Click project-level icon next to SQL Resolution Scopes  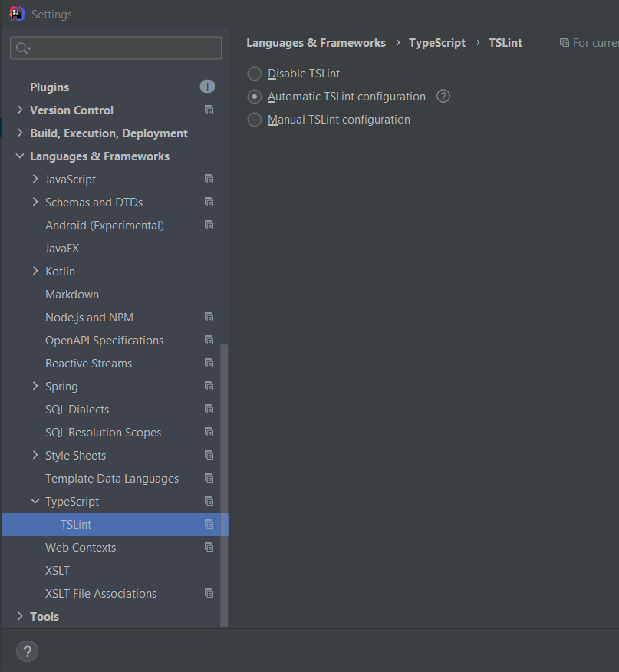point(209,433)
